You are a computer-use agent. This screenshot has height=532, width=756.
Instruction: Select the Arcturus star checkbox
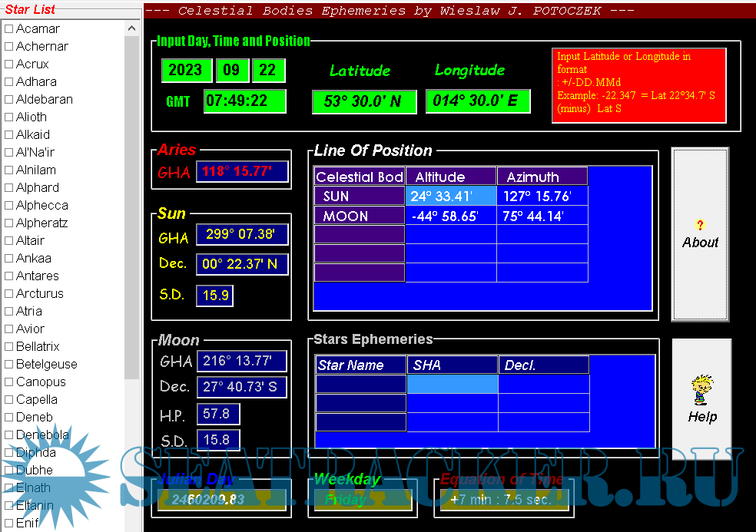pos(9,293)
